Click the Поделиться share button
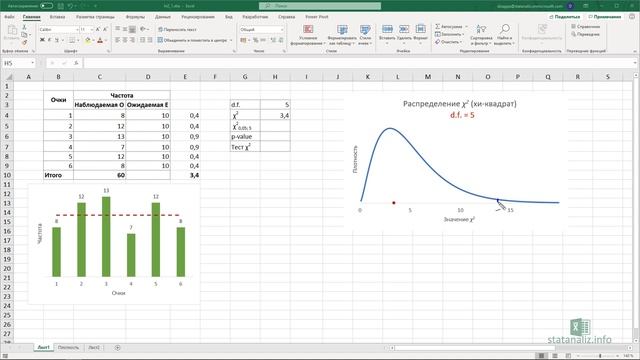This screenshot has height=360, width=640. tap(565, 17)
